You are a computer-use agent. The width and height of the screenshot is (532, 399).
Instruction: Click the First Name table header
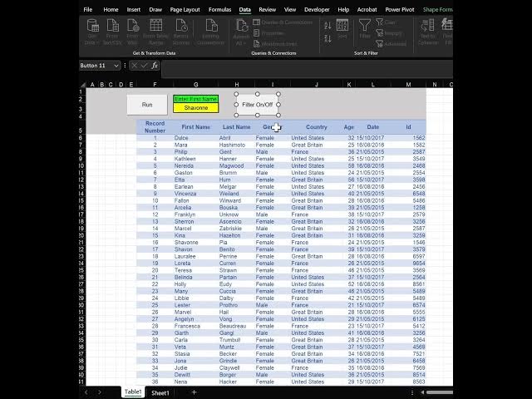coord(196,127)
